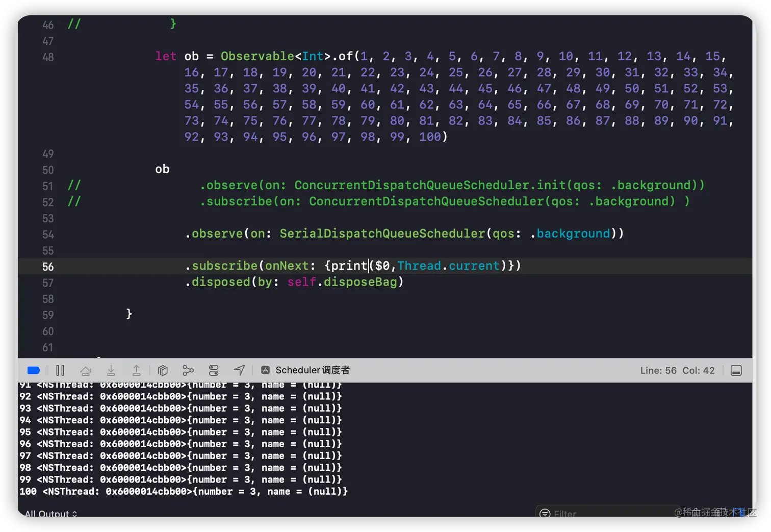Click line number 56 in the gutter

[48, 267]
